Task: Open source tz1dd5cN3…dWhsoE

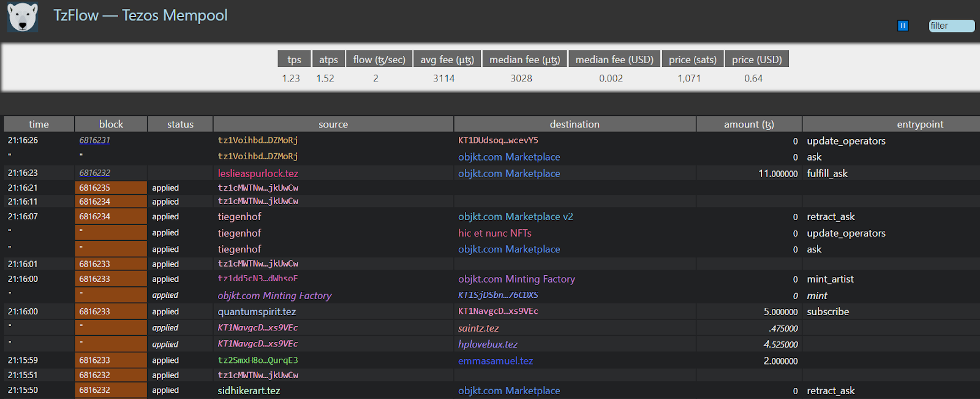Action: (258, 278)
